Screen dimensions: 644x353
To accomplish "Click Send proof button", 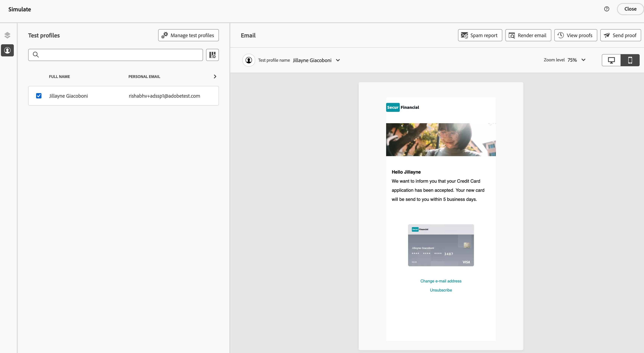I will [621, 35].
